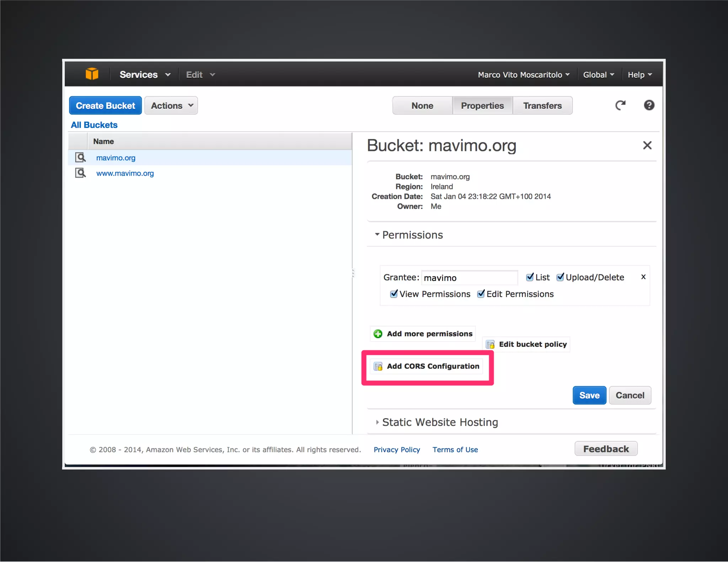
Task: Select the None view tab
Action: [x=422, y=106]
